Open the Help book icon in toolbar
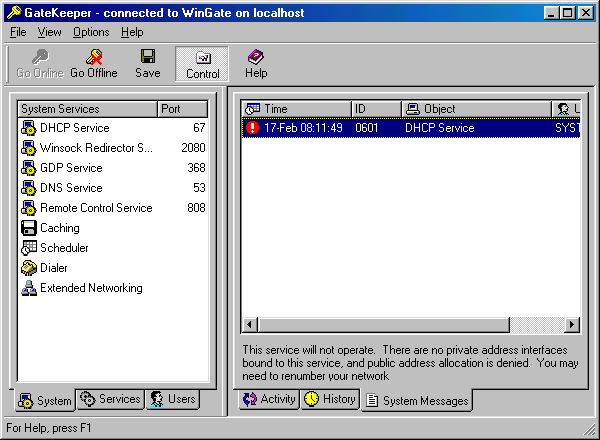 256,57
